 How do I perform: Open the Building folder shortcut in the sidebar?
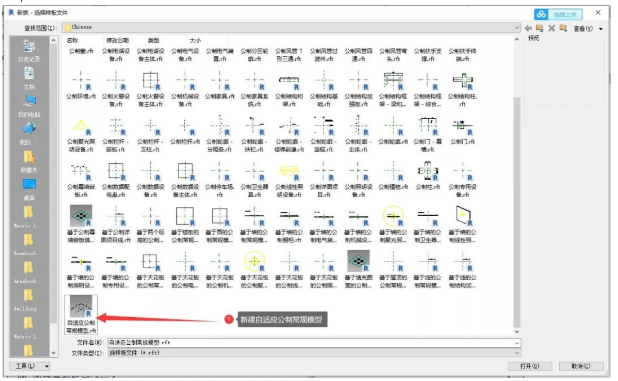pos(29,301)
